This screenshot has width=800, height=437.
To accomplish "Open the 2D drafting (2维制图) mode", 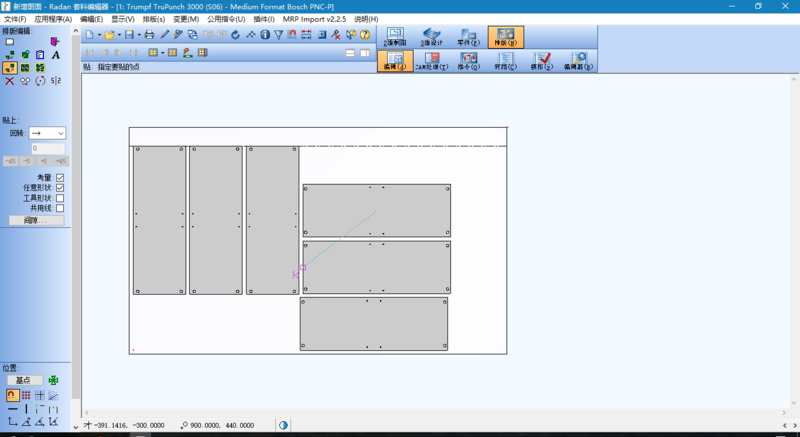I will (394, 37).
